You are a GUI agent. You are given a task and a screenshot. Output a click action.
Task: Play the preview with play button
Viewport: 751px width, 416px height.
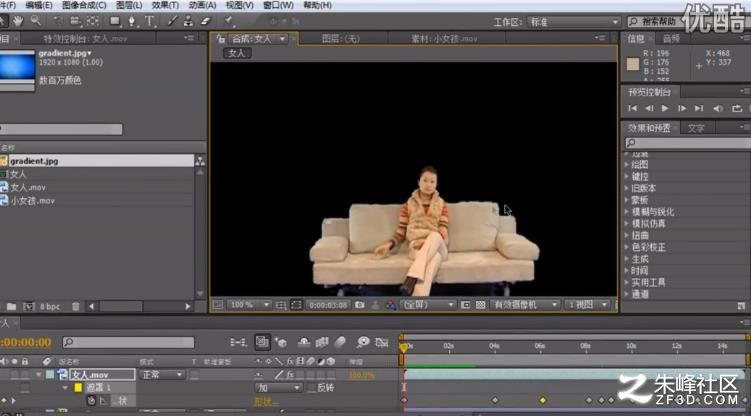[665, 109]
